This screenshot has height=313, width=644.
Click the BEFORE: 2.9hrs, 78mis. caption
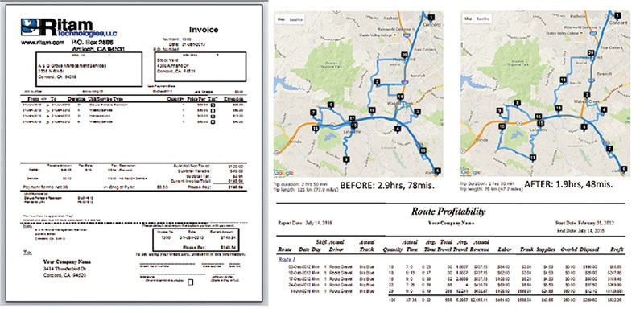[x=387, y=186]
